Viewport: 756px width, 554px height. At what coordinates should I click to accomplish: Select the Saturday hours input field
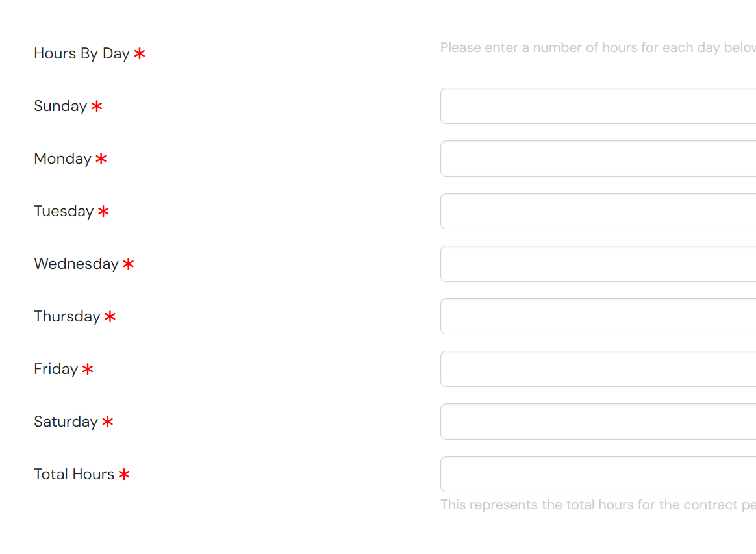point(598,422)
